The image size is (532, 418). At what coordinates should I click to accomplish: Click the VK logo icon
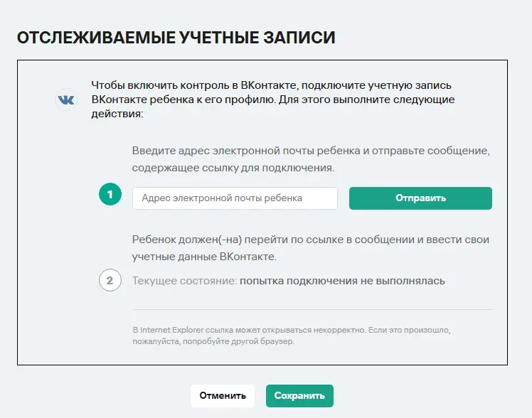click(x=66, y=100)
